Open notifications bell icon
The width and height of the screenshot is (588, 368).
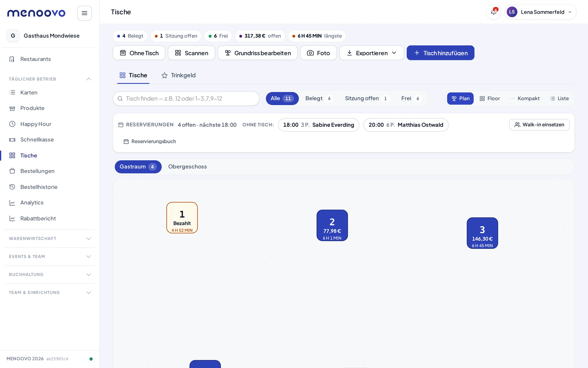493,12
